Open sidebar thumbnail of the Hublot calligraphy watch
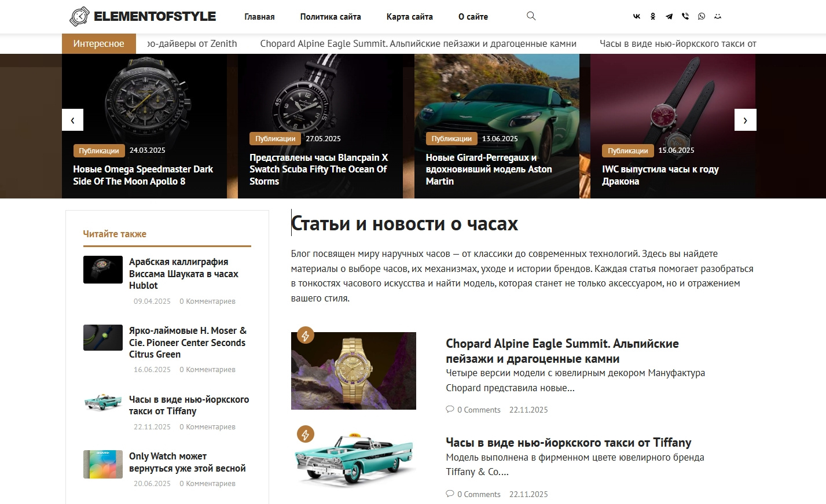This screenshot has width=826, height=504. coord(103,270)
